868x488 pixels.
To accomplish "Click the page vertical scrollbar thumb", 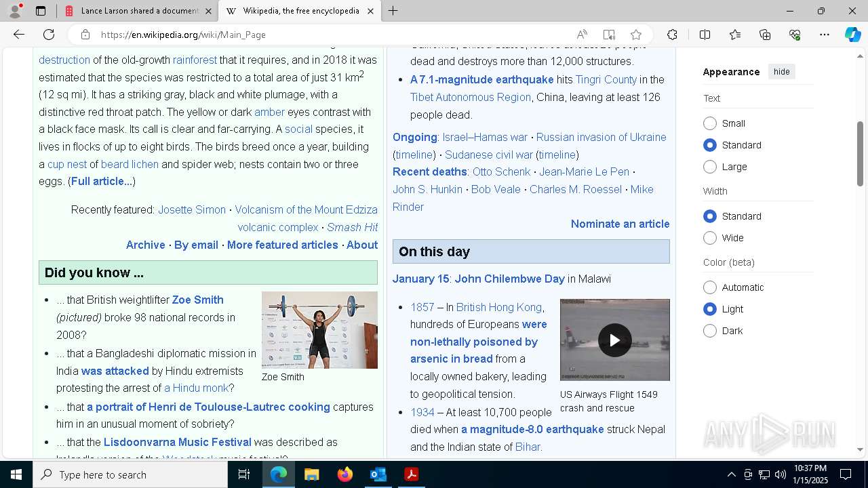I will tap(861, 153).
